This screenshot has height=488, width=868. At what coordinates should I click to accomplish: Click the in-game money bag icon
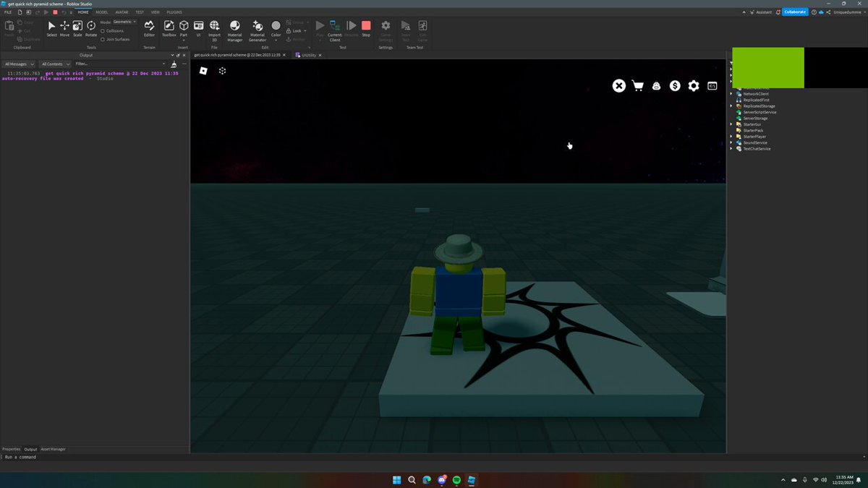[656, 86]
